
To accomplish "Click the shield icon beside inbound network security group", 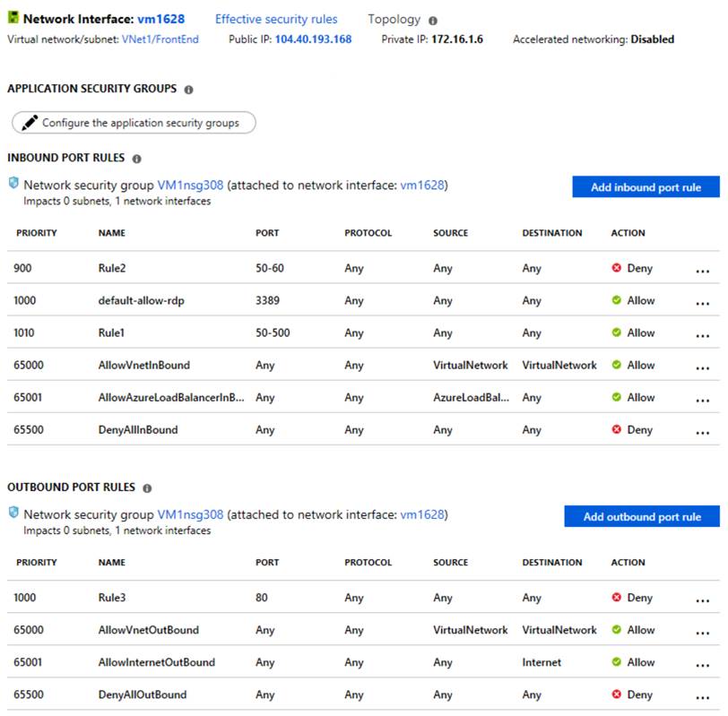I will [x=13, y=184].
